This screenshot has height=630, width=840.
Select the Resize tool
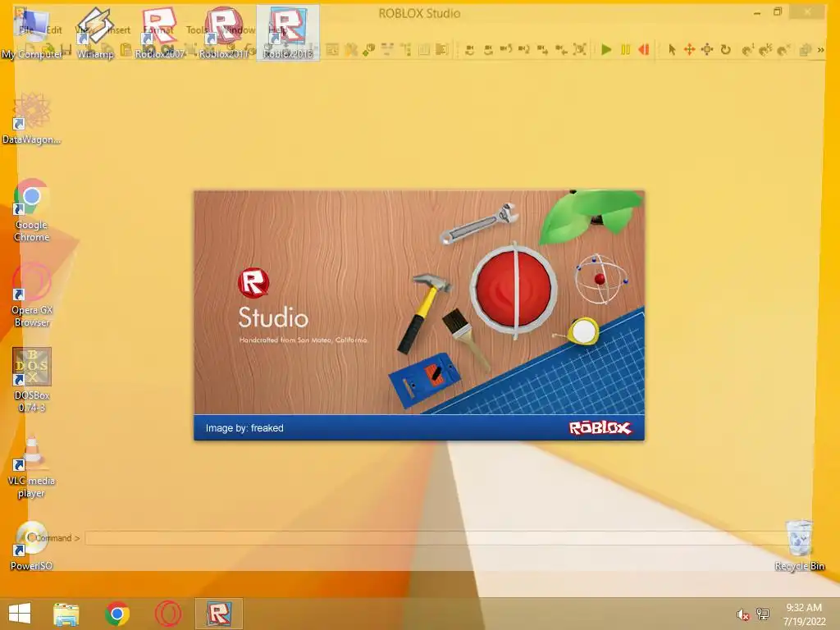click(x=707, y=50)
